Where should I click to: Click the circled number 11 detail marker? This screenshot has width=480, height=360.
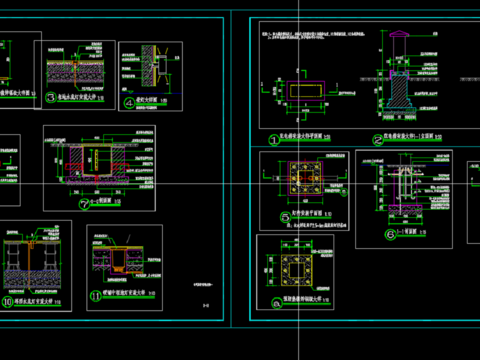(95, 295)
